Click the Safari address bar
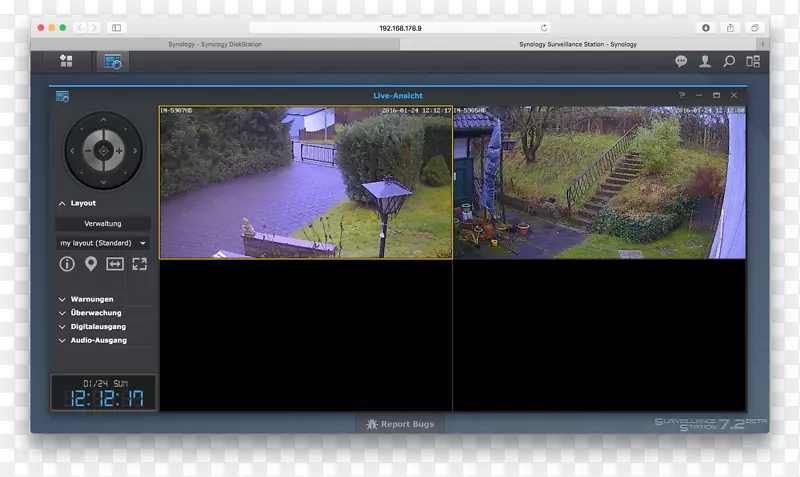Image resolution: width=800 pixels, height=477 pixels. pyautogui.click(x=400, y=28)
